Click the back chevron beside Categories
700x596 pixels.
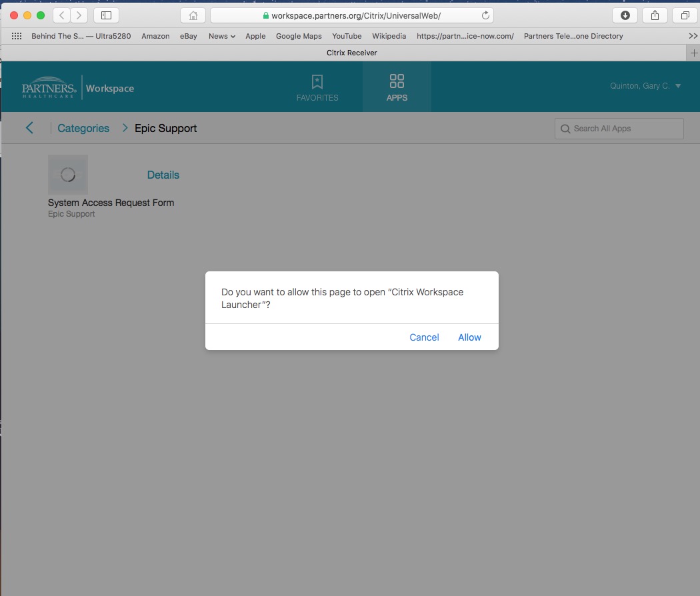pyautogui.click(x=29, y=128)
